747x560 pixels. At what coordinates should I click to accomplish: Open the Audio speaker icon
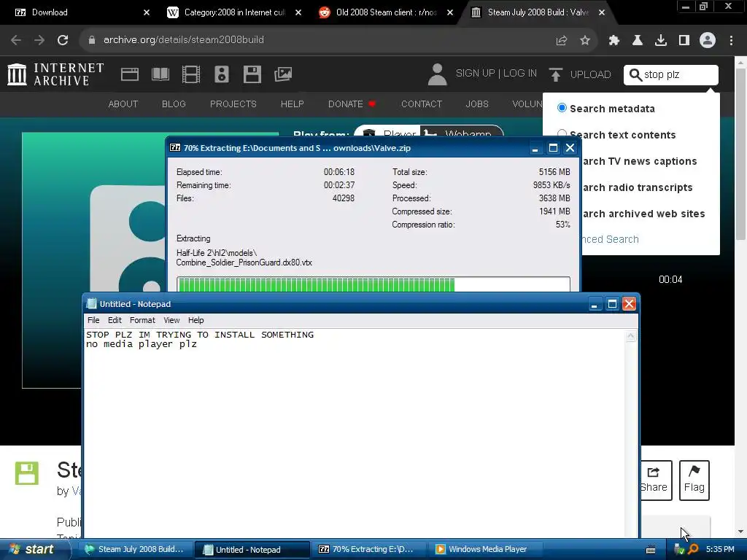point(222,74)
